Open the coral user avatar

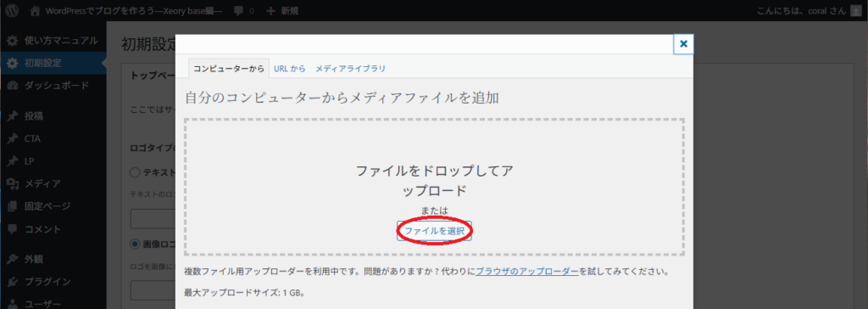[x=856, y=10]
